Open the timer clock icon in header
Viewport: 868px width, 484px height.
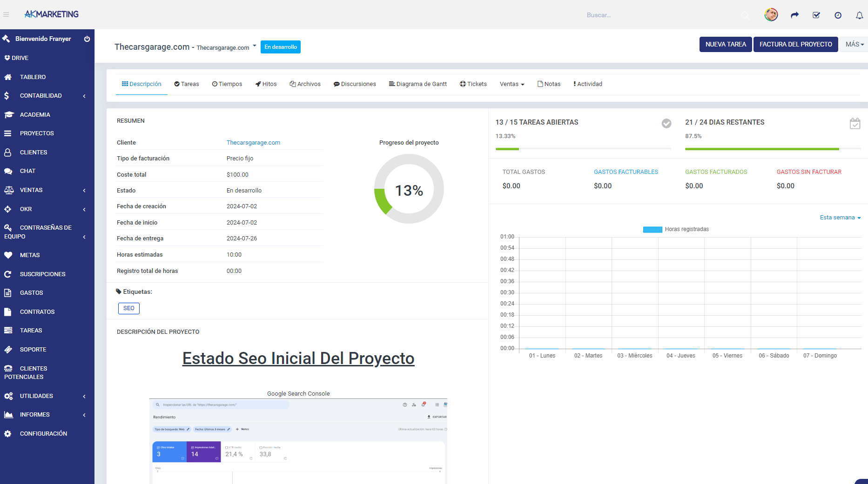click(x=838, y=15)
